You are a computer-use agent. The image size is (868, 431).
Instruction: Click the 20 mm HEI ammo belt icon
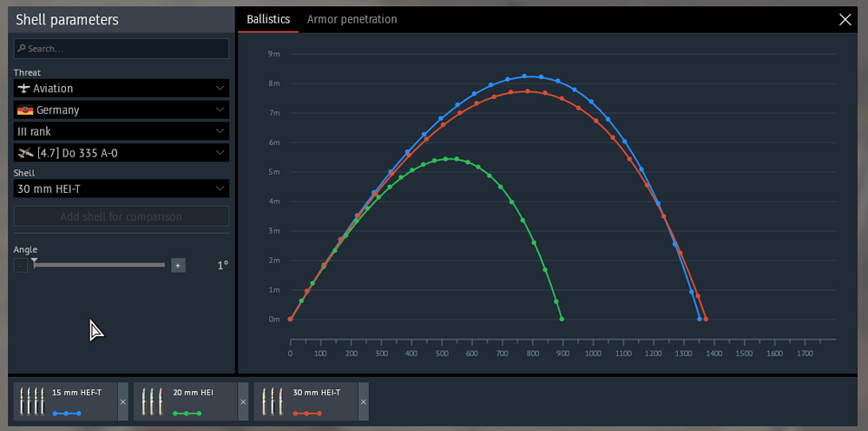153,401
